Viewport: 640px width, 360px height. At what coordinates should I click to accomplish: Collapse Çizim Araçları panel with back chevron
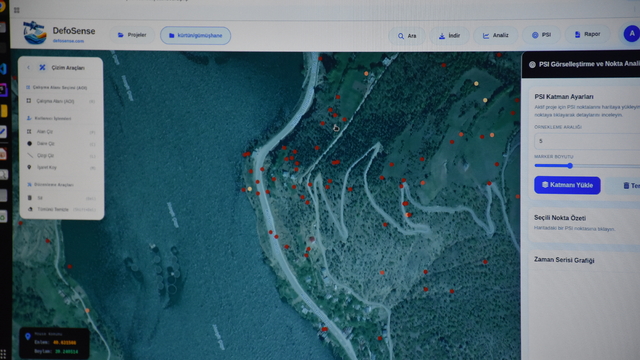pos(28,67)
